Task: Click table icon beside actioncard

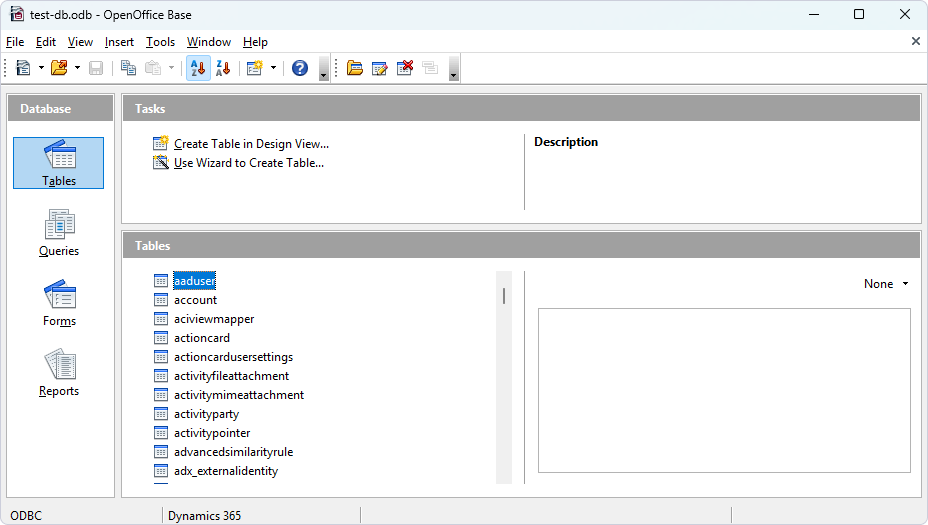Action: [x=160, y=338]
